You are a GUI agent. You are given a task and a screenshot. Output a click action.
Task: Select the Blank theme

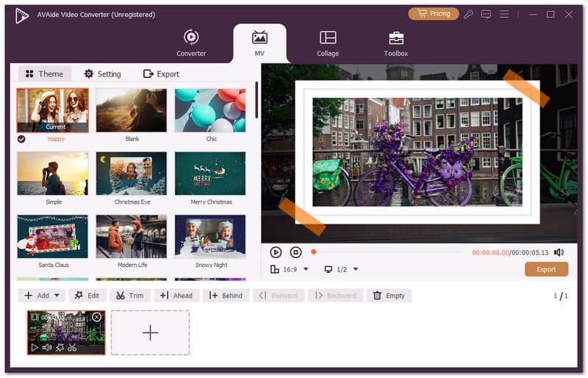pos(132,110)
